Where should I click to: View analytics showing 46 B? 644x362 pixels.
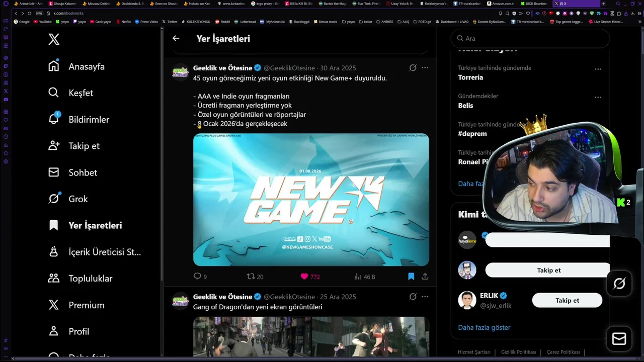tap(364, 277)
